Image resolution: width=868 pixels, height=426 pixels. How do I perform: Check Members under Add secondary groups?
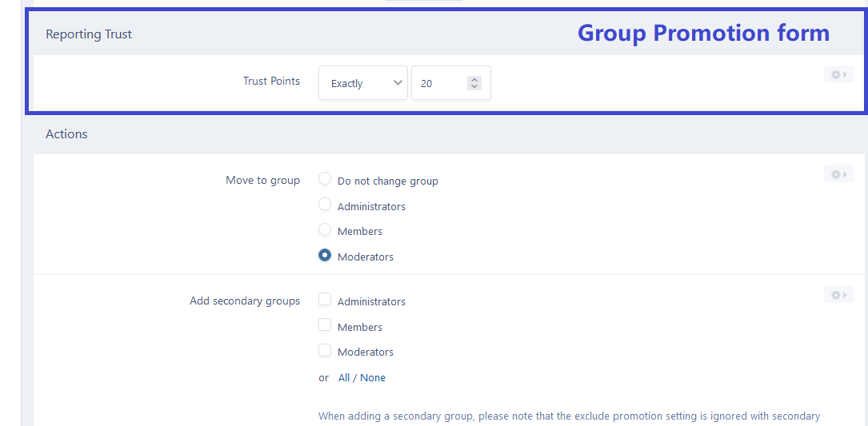tap(325, 325)
